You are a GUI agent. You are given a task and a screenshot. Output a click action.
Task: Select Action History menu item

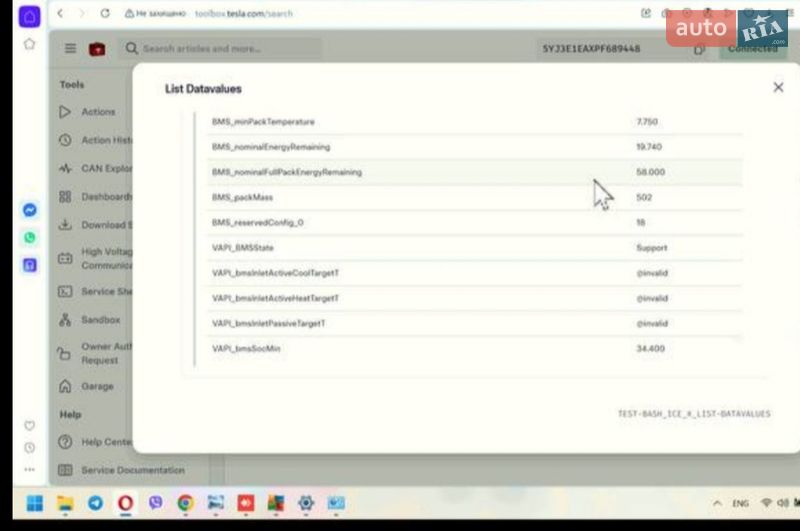[x=105, y=140]
